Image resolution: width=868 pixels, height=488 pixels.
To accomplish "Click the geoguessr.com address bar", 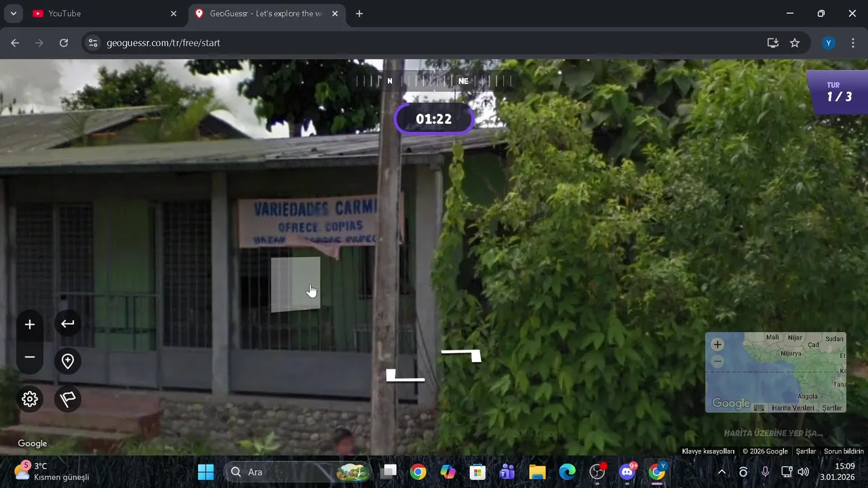I will tap(434, 43).
